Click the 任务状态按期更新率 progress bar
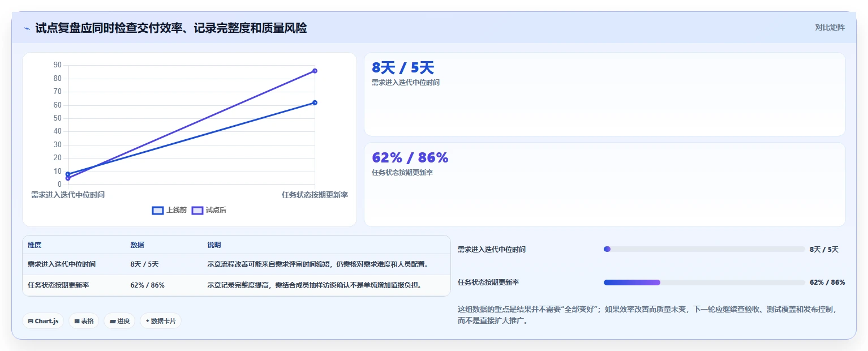Screen dimensions: 868x351 tap(704, 282)
